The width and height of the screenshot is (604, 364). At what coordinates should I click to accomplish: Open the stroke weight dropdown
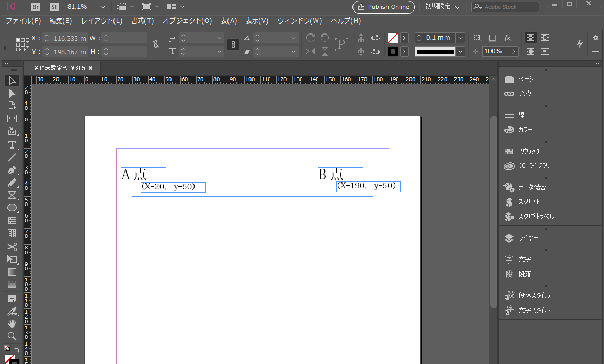tap(460, 38)
